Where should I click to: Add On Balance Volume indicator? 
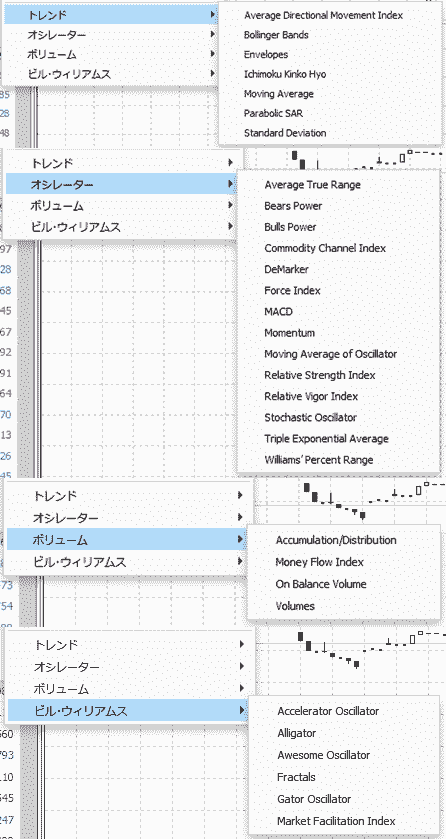321,584
